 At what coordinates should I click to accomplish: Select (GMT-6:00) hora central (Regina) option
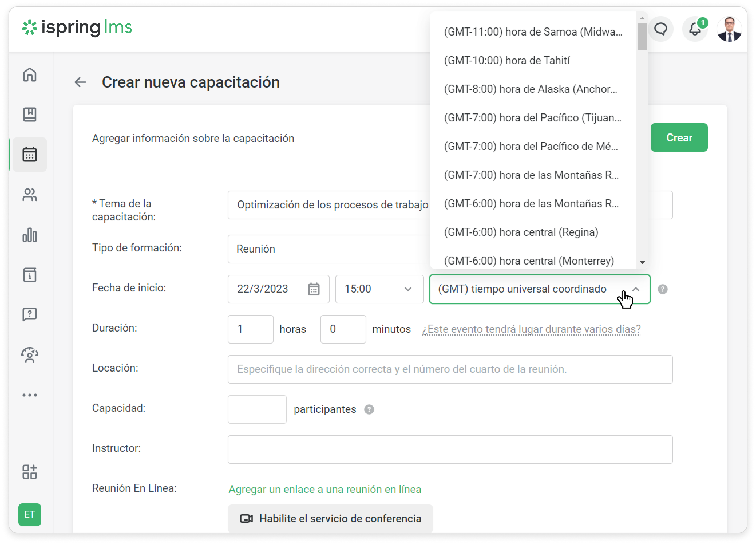coord(521,232)
